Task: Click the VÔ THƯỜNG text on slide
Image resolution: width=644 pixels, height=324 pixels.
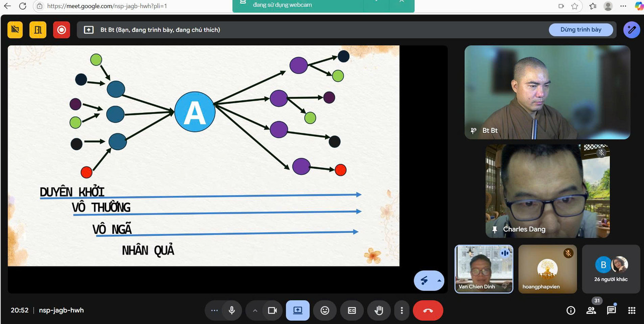Action: coord(101,207)
